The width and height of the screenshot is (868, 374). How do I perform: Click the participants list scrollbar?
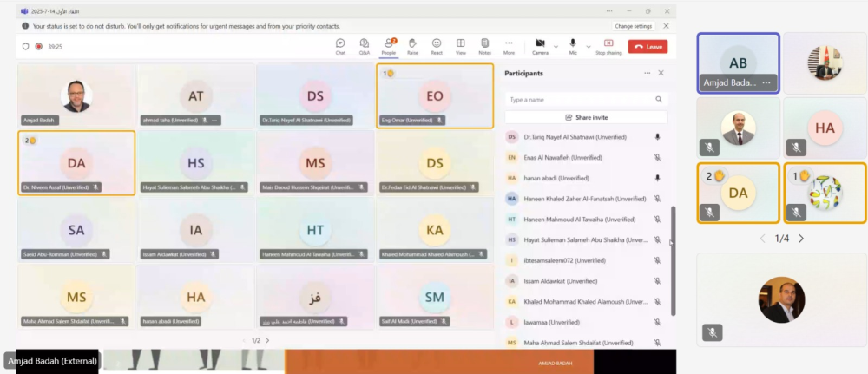point(672,227)
